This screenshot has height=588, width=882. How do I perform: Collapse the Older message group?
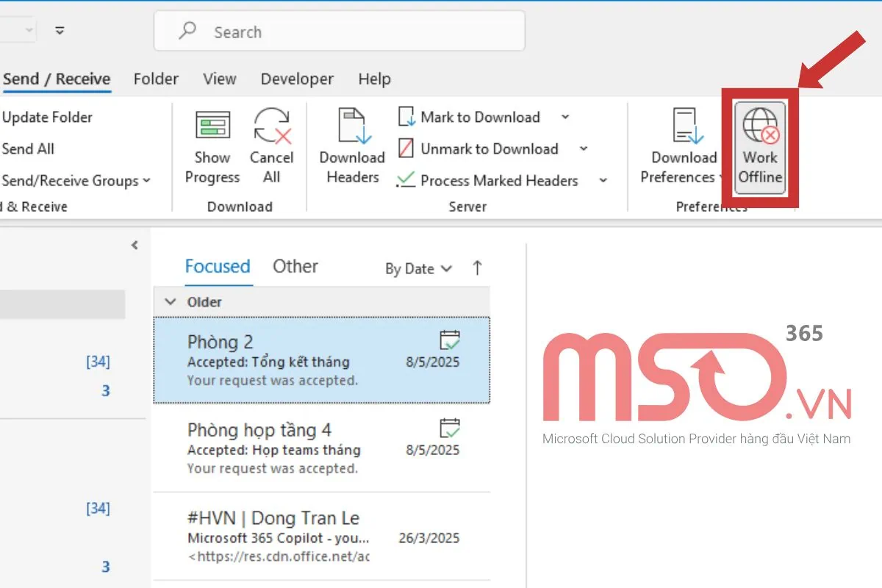tap(171, 301)
